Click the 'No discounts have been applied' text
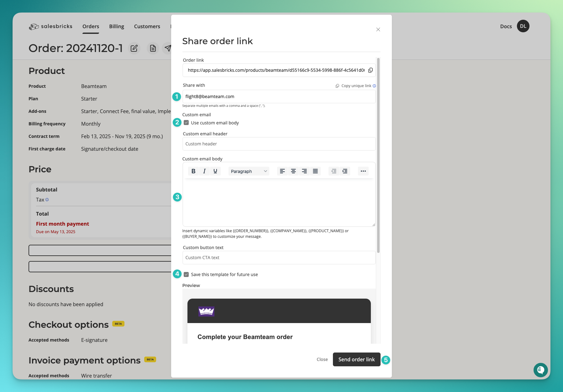Viewport: 563px width, 392px height. tap(66, 304)
